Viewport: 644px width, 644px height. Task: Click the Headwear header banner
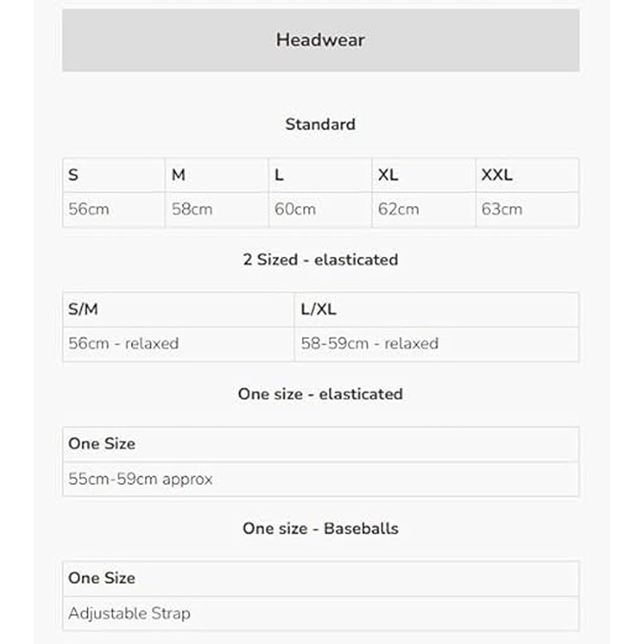[x=320, y=39]
